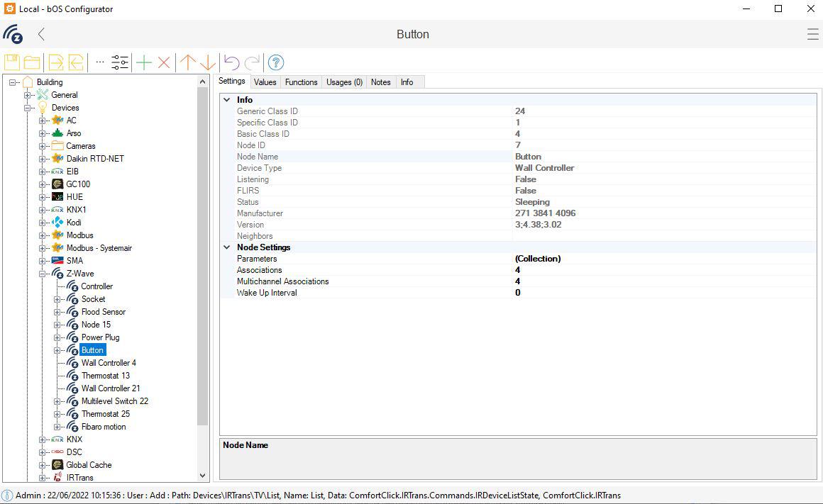Click the GC100 node icon
The image size is (823, 504).
(x=57, y=184)
